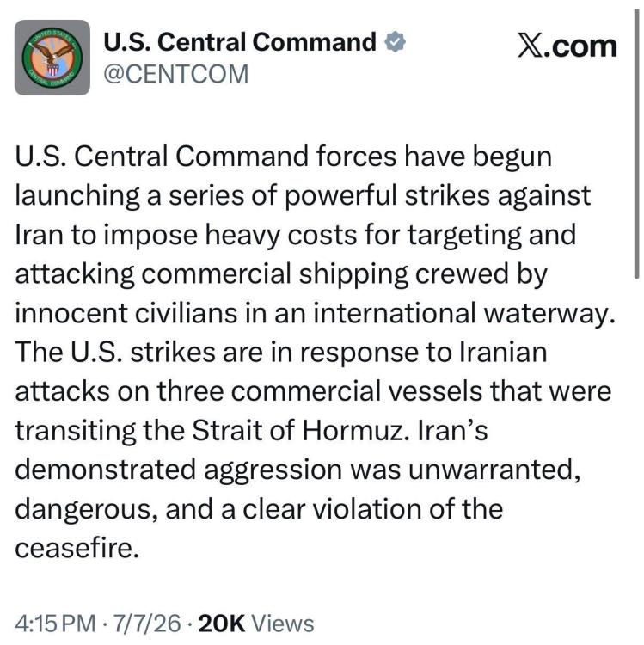Click the blue verified checkmark badge

coord(395,41)
